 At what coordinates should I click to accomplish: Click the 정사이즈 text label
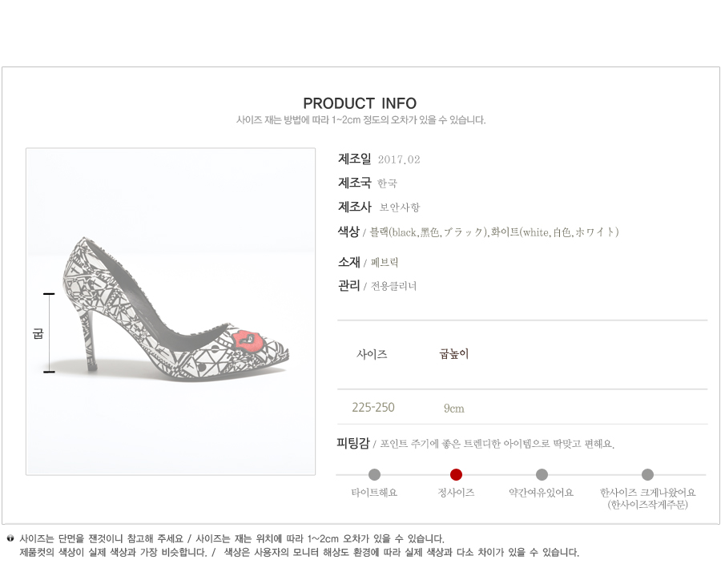click(456, 493)
